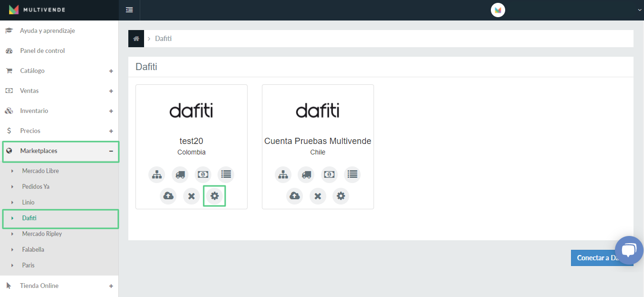This screenshot has height=297, width=644.
Task: Click cloud upload for Cuenta Pruebas Multivende
Action: click(294, 196)
